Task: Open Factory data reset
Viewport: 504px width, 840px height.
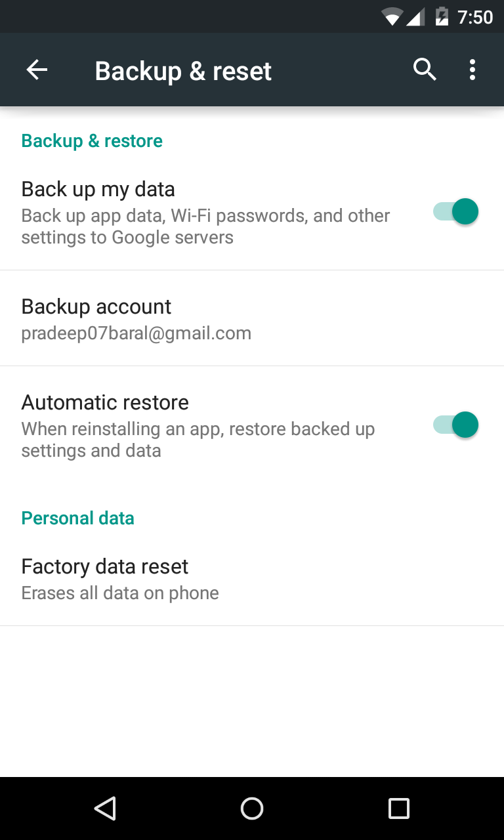Action: (252, 578)
